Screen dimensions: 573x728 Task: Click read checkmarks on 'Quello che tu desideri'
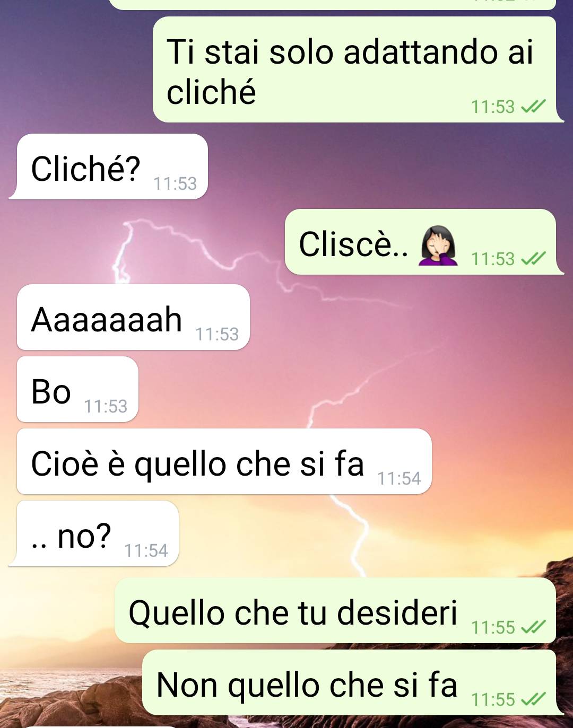533,627
